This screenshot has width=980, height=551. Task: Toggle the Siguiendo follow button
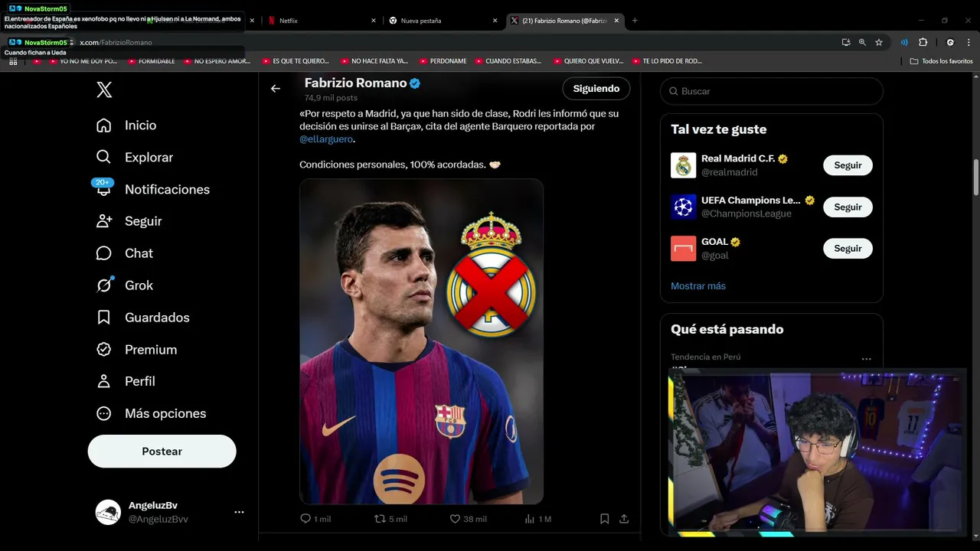[596, 89]
